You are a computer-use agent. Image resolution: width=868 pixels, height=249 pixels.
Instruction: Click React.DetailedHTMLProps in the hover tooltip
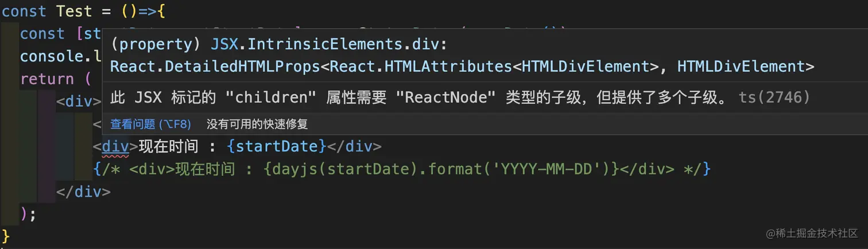[215, 67]
